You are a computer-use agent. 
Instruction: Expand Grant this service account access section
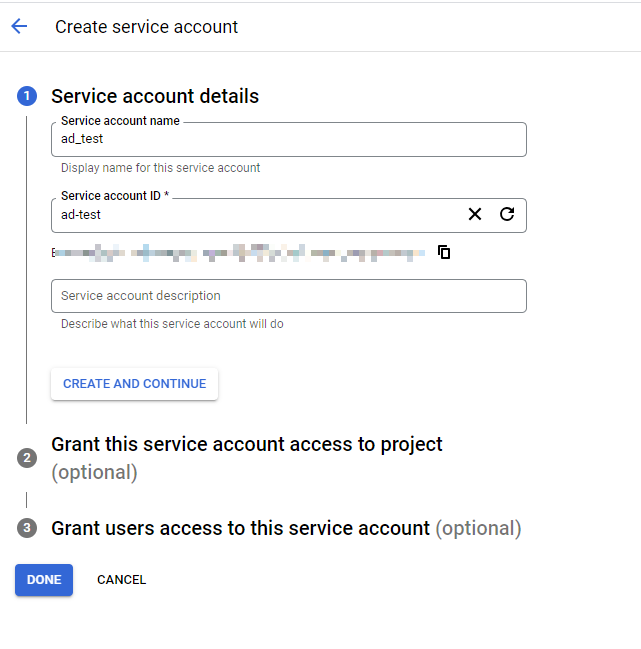coord(247,458)
